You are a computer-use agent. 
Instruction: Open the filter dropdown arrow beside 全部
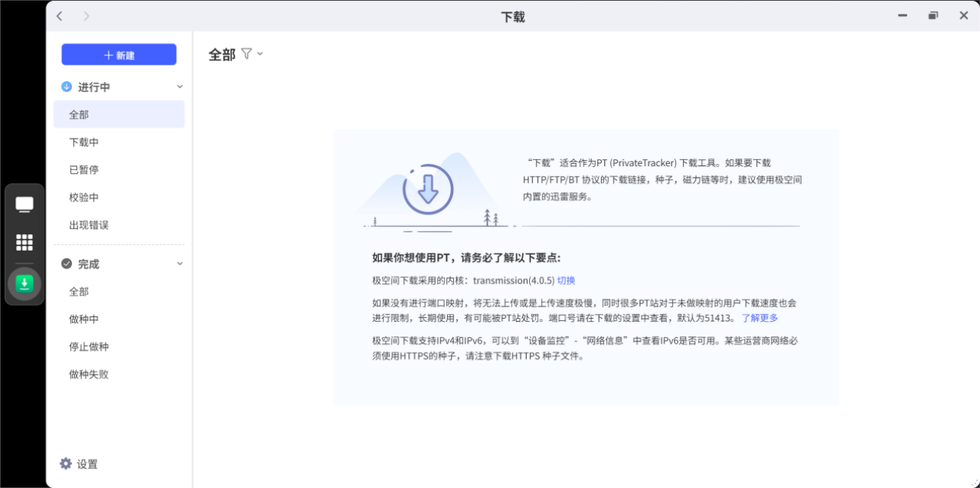[260, 54]
